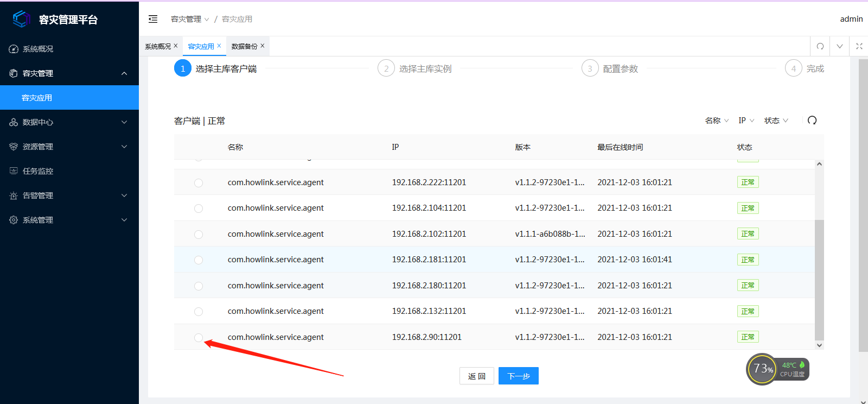Click the 告警管理 alarm icon

[x=14, y=195]
